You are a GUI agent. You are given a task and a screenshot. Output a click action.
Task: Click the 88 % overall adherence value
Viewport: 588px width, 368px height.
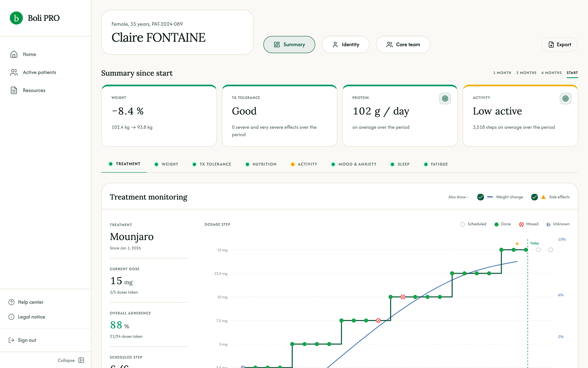click(x=120, y=325)
